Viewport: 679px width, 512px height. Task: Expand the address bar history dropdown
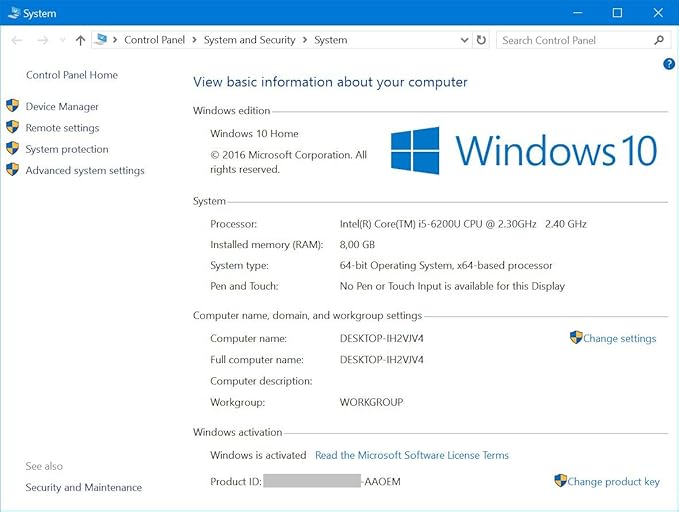[464, 40]
